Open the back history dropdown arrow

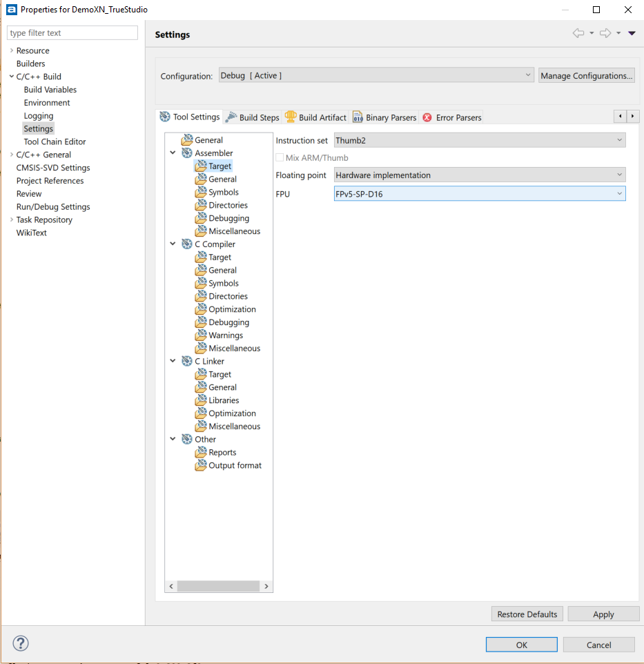pos(592,33)
